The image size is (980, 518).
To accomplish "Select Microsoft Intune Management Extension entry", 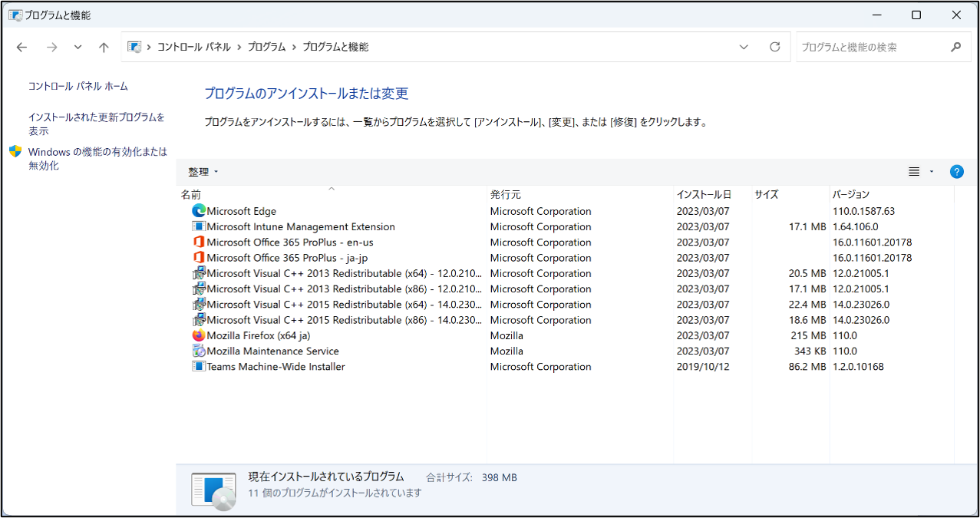I will (x=301, y=226).
